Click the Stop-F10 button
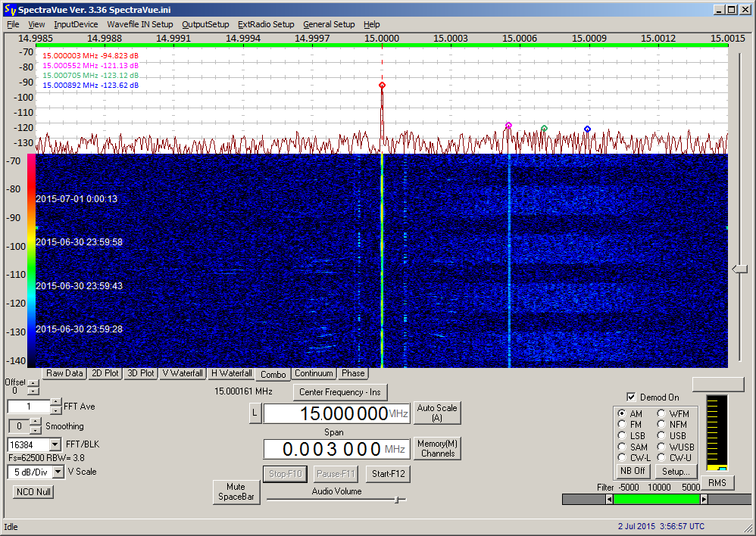This screenshot has height=536, width=756. 286,474
